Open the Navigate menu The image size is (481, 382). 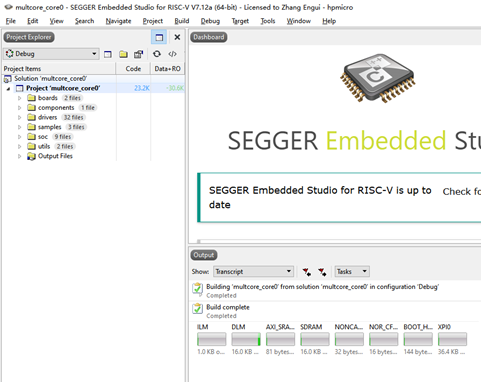click(x=118, y=21)
